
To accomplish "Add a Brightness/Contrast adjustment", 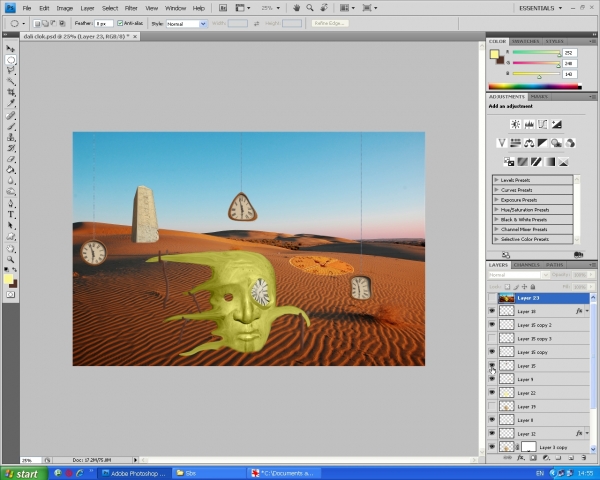I will pos(515,124).
